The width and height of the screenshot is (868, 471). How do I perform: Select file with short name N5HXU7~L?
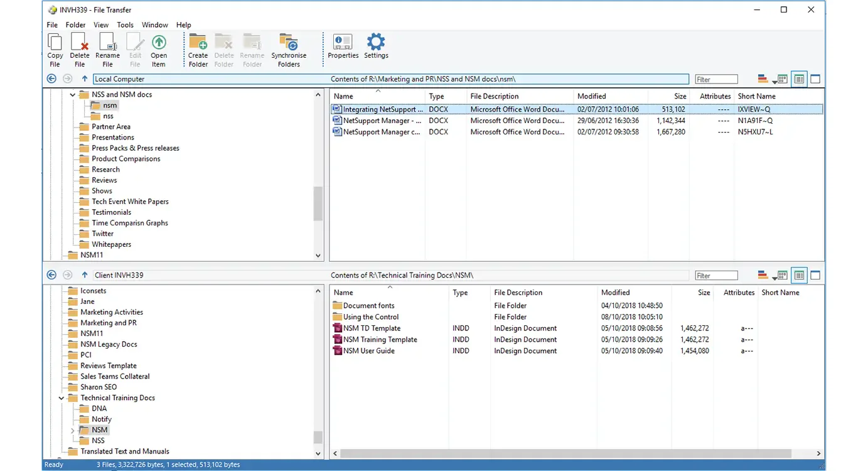[576, 132]
